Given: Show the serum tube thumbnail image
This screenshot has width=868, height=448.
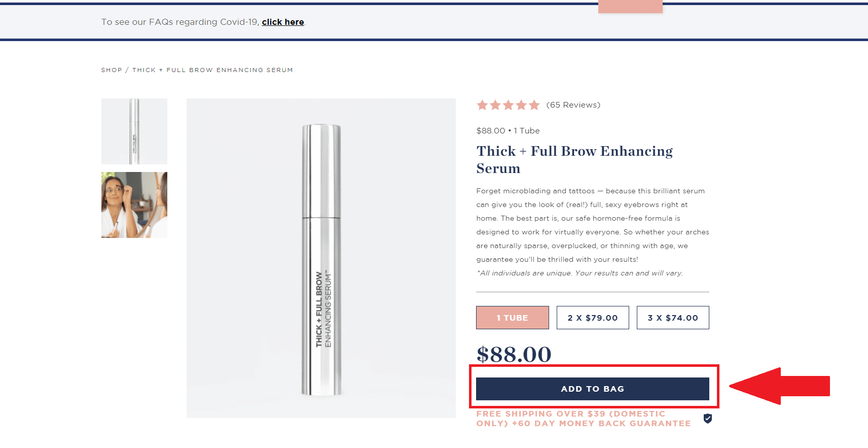Looking at the screenshot, I should [x=134, y=131].
